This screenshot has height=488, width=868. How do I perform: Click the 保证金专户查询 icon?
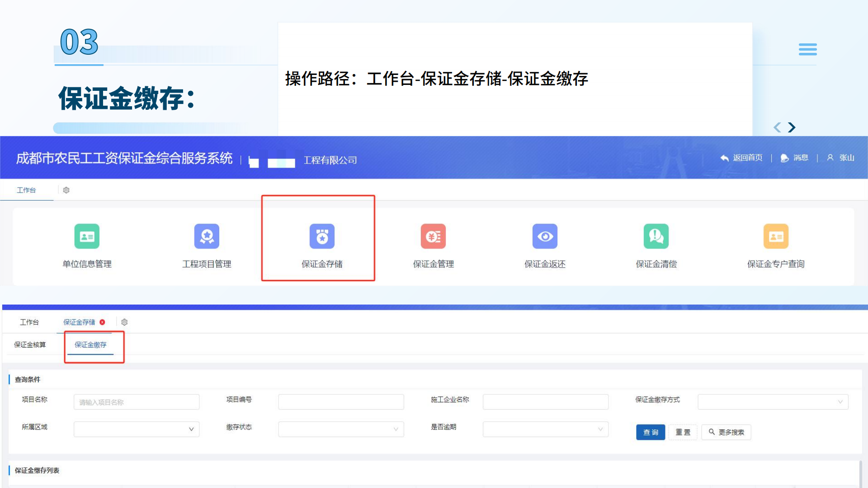776,236
